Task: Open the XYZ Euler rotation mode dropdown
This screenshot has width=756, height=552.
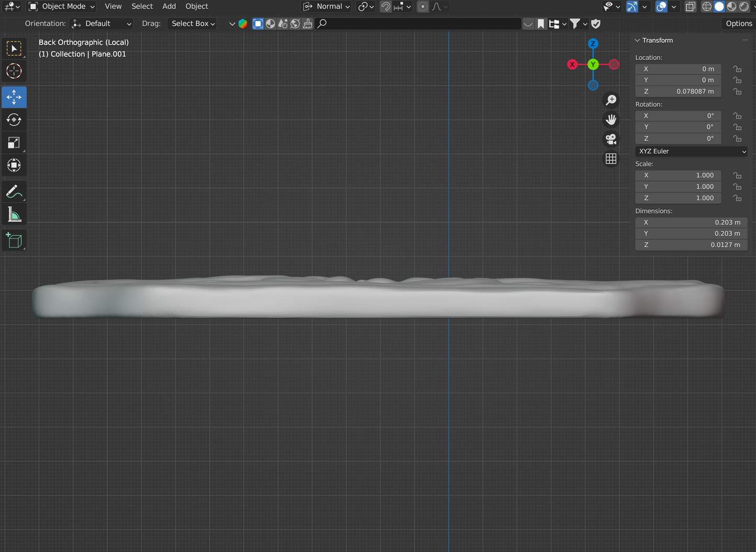Action: (x=691, y=151)
